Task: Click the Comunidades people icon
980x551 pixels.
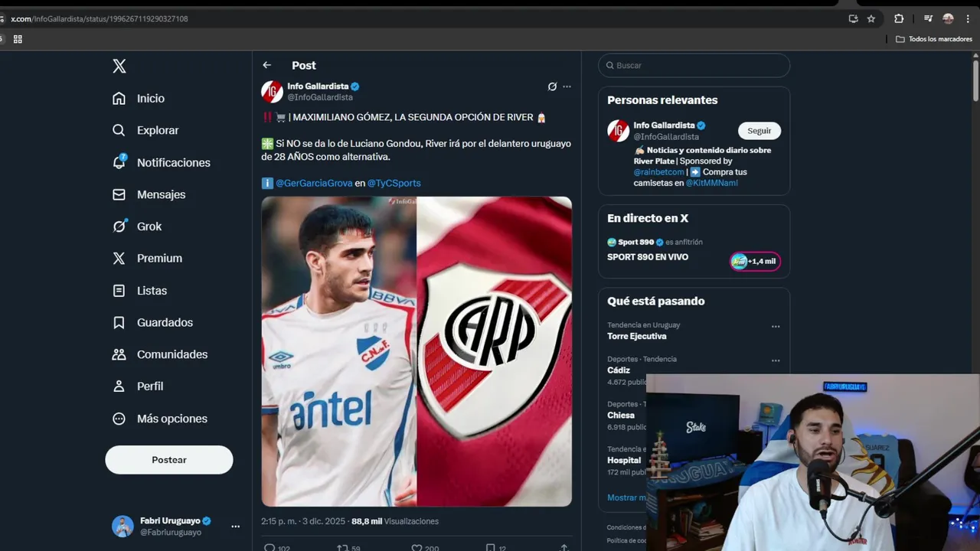Action: click(119, 354)
